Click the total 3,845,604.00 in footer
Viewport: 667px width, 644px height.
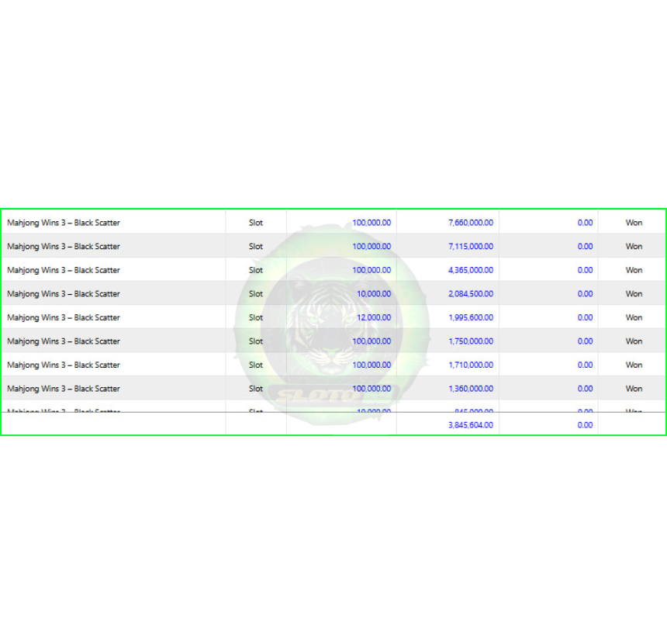tap(471, 424)
